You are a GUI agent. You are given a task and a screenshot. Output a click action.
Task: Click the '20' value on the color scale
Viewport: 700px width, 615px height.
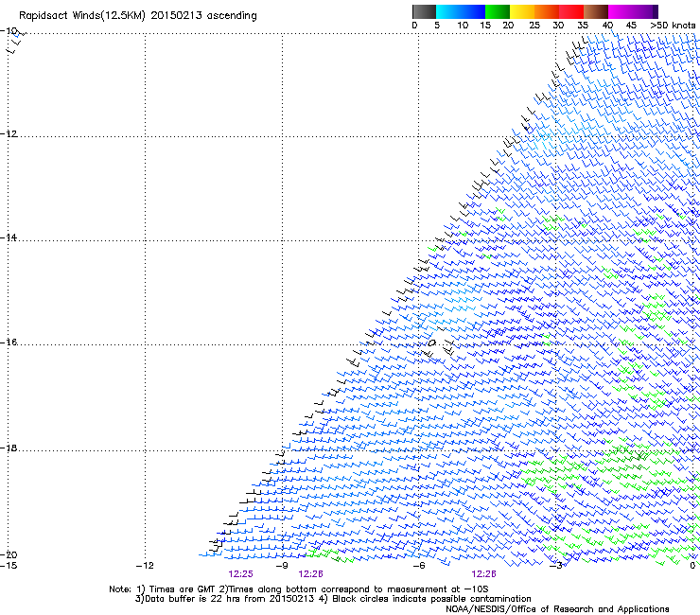click(508, 26)
